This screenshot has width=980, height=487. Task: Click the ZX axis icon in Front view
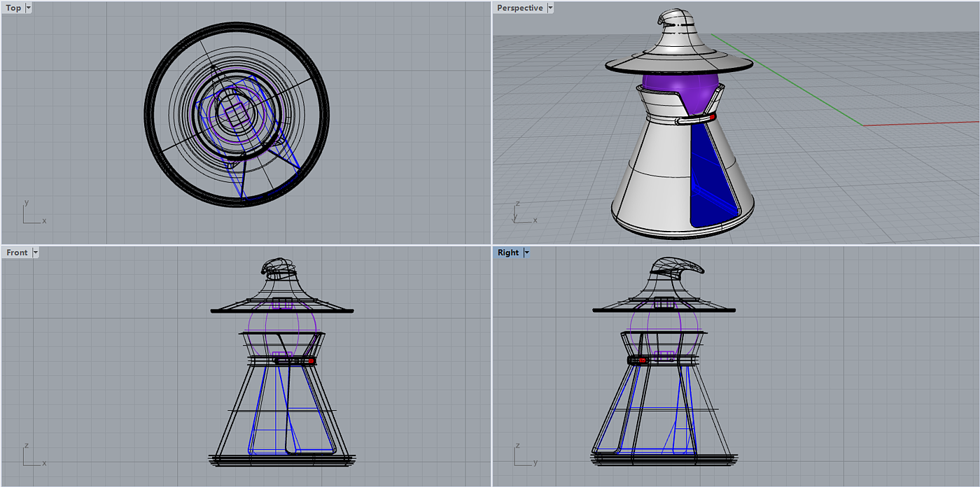click(31, 456)
